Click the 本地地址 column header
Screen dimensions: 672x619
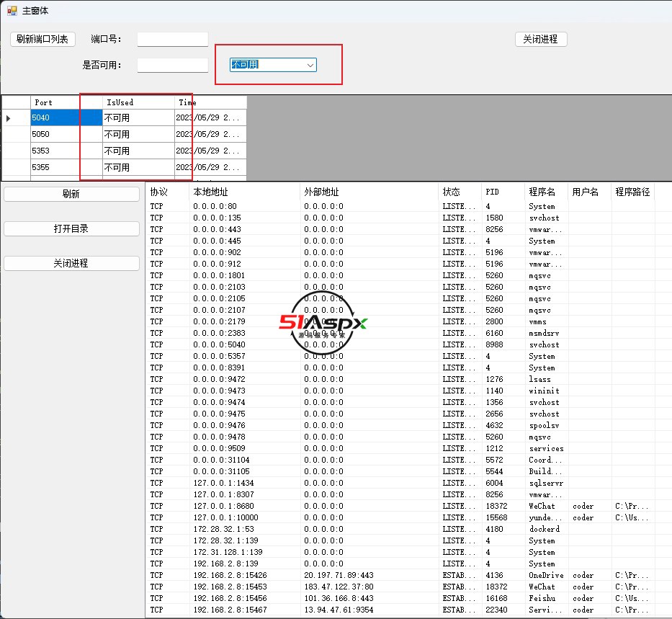[244, 192]
